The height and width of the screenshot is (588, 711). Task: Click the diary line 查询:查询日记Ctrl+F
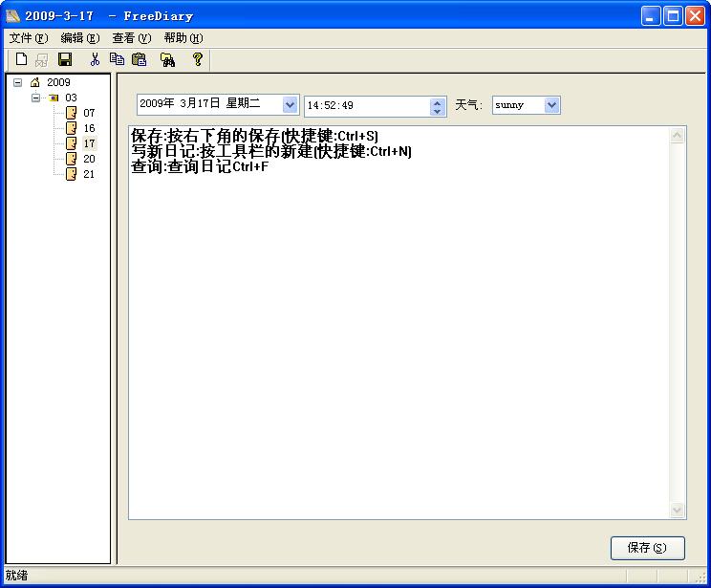(200, 166)
